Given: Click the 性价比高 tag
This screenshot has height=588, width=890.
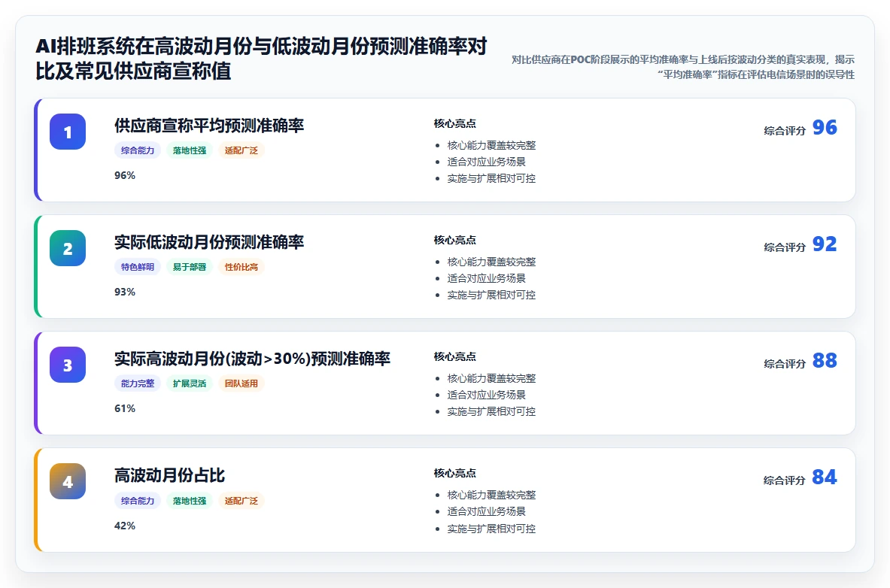Looking at the screenshot, I should tap(241, 267).
